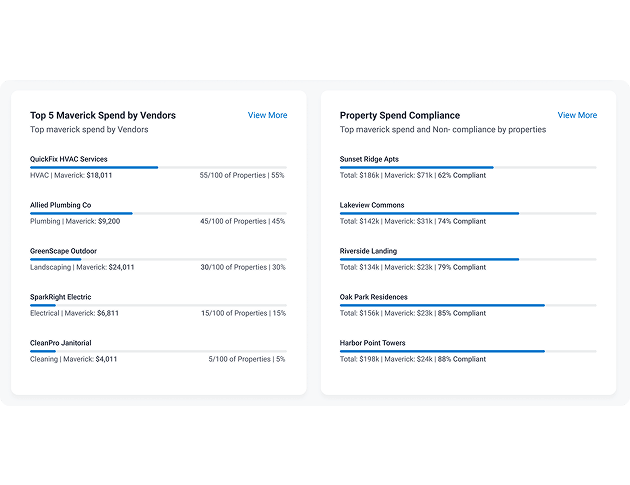Select QuickFix HVAC Services vendor name
Image resolution: width=630 pixels, height=485 pixels.
[x=69, y=159]
